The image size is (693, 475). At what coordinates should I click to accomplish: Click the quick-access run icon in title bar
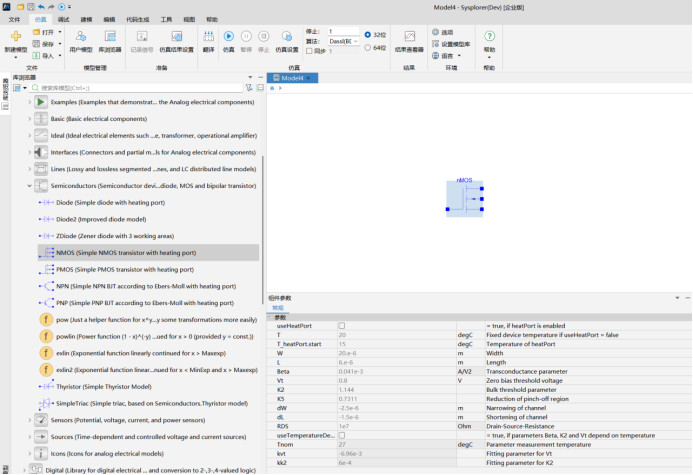(x=61, y=7)
